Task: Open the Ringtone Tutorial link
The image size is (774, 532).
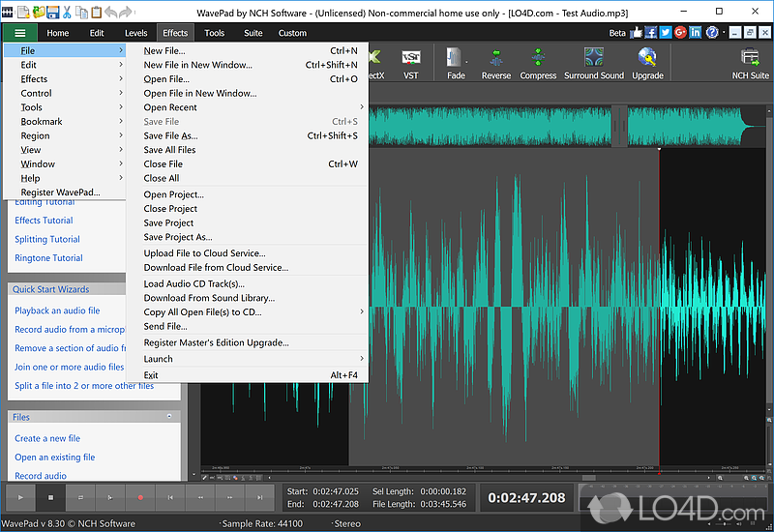Action: pyautogui.click(x=48, y=258)
